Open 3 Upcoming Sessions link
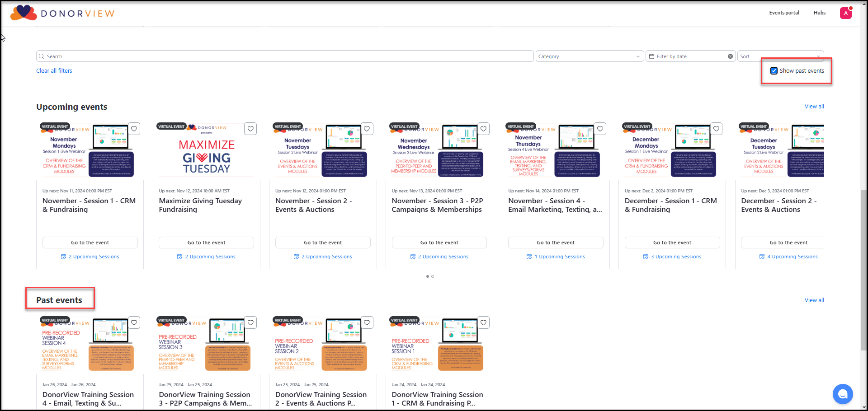The height and width of the screenshot is (411, 868). pyautogui.click(x=672, y=257)
